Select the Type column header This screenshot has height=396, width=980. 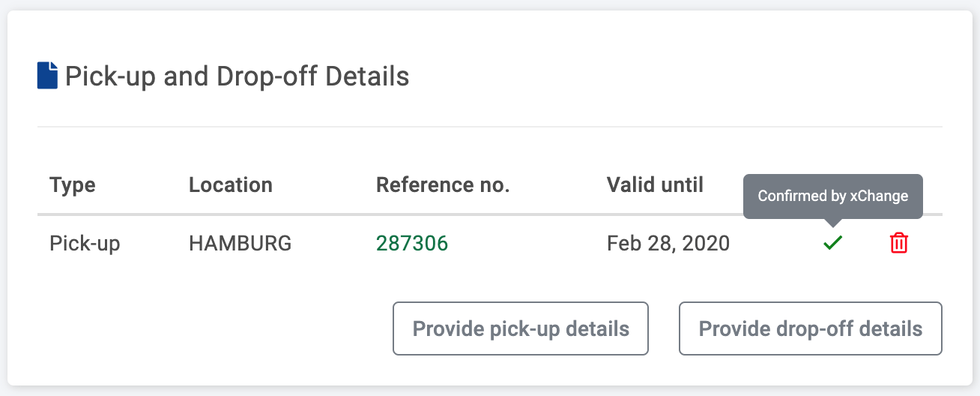coord(73,185)
